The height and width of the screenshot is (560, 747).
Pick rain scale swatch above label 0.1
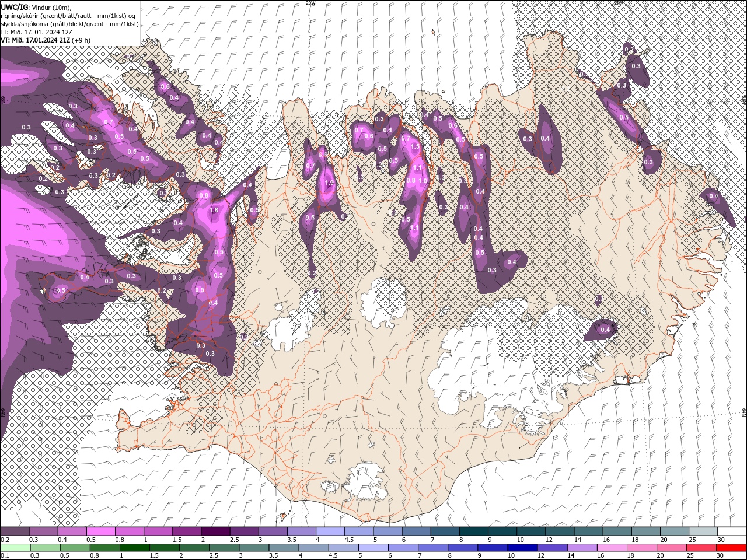tap(15, 548)
